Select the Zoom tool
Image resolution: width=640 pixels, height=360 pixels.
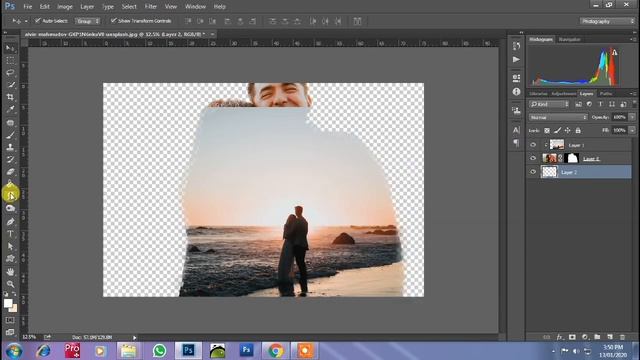pos(10,284)
